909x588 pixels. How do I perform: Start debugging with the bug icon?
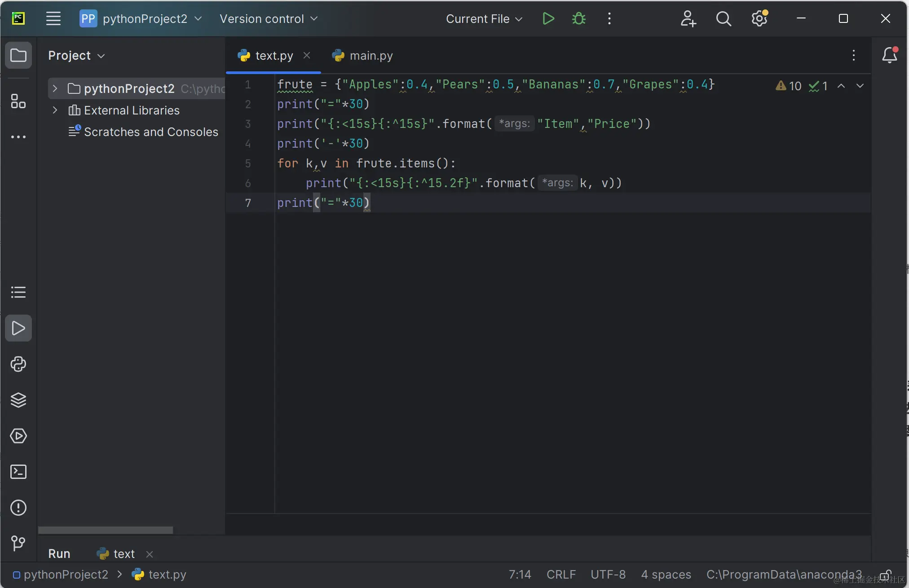(578, 19)
